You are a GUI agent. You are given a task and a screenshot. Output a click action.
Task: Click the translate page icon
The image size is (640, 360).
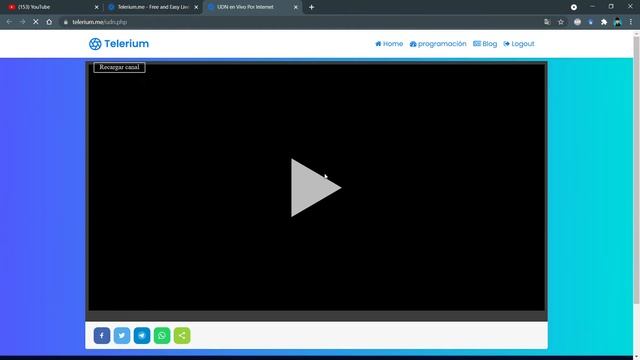(547, 22)
